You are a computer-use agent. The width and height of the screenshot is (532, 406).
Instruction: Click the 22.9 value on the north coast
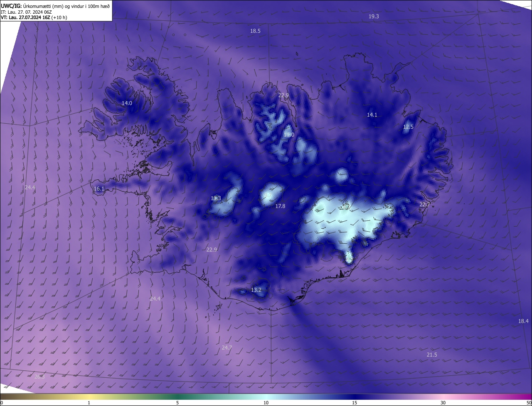(x=283, y=95)
